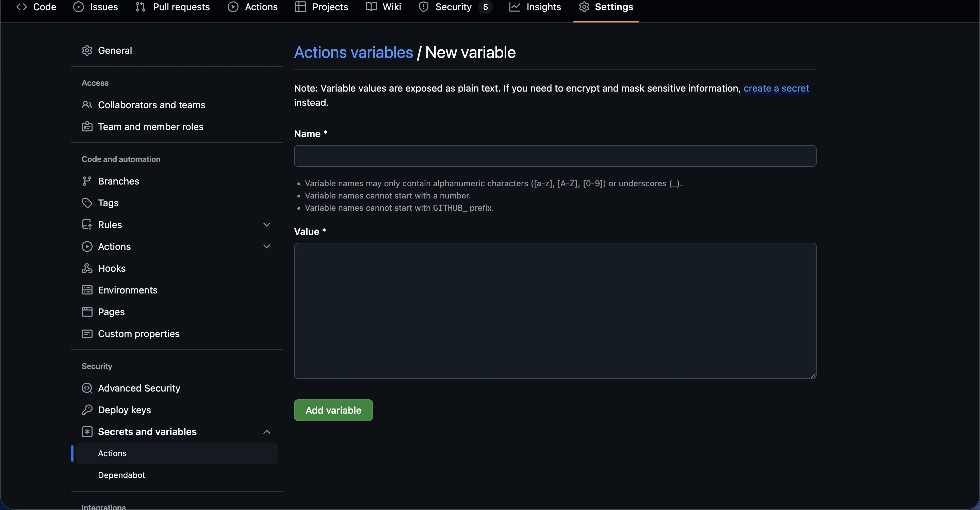Viewport: 980px width, 510px height.
Task: Click the sidebar Actions play-circle icon
Action: 87,246
